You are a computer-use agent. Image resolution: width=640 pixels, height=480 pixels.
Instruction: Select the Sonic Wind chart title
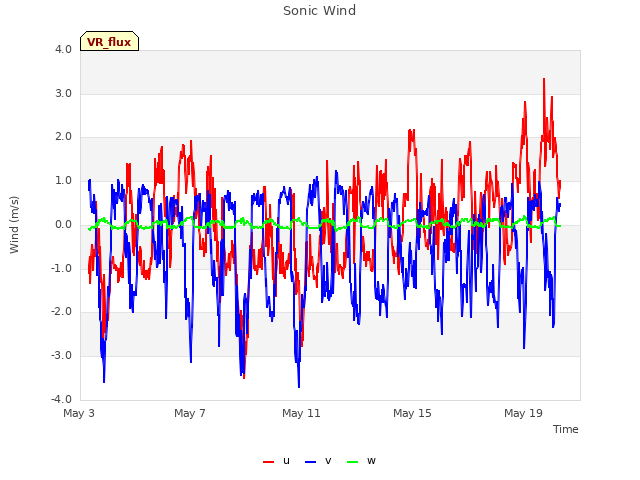[319, 11]
